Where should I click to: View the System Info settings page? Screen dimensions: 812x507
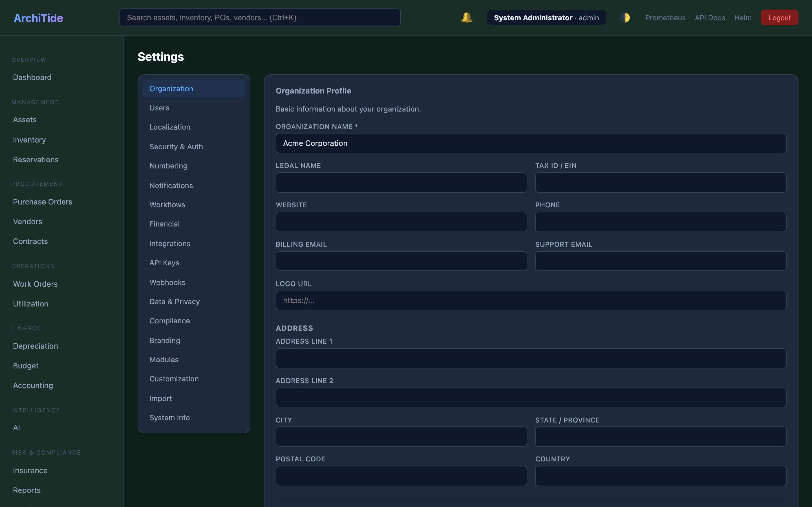(169, 417)
